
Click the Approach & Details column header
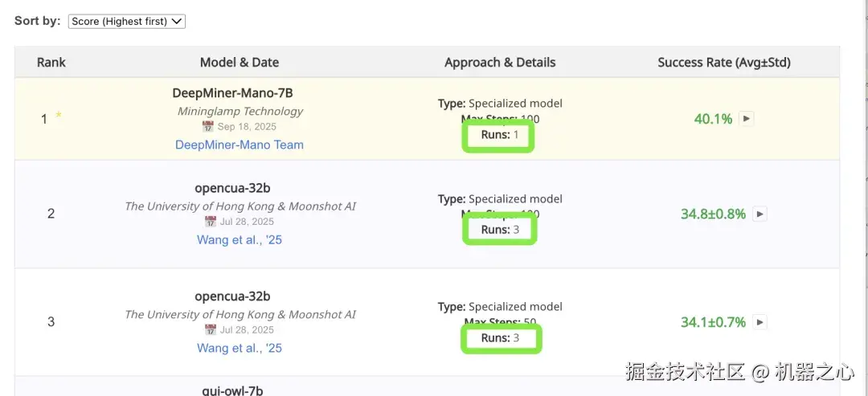[500, 62]
